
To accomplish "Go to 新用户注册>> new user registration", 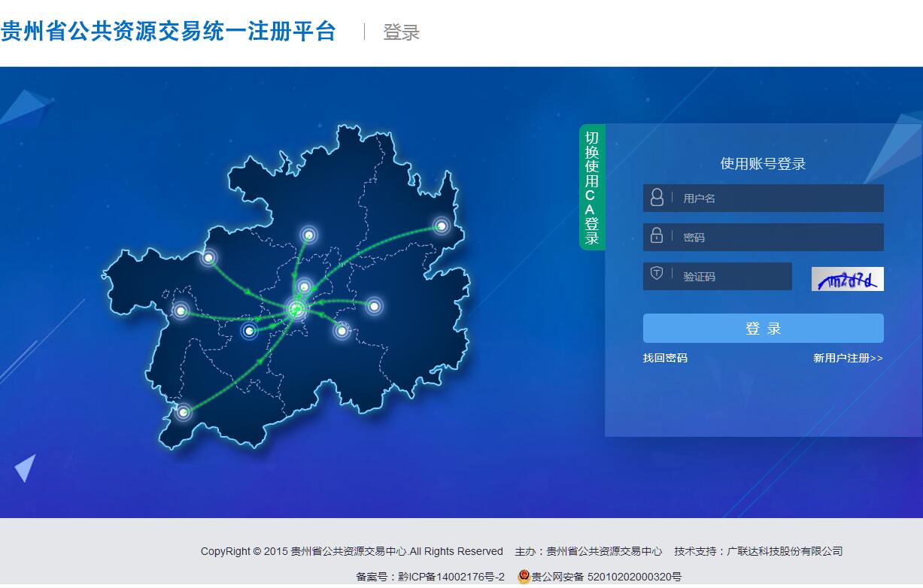I will (848, 358).
